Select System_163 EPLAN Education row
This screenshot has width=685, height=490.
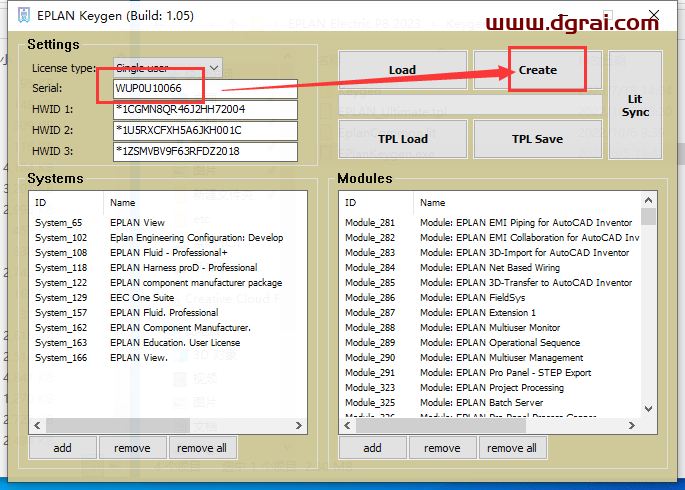coord(168,343)
